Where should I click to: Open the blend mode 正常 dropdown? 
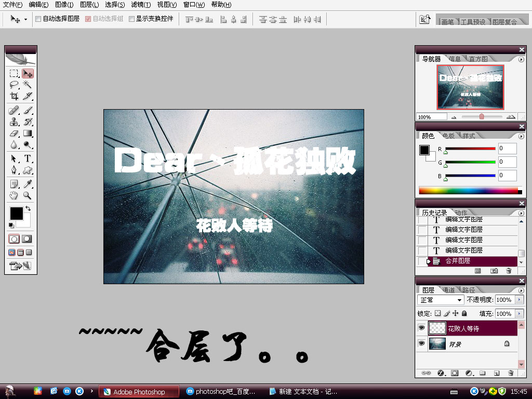tap(441, 300)
